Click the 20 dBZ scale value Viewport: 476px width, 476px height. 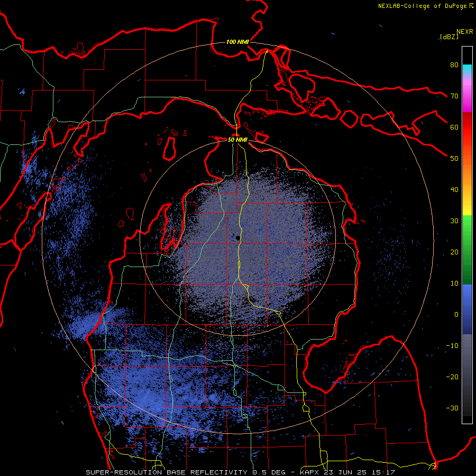tap(454, 252)
